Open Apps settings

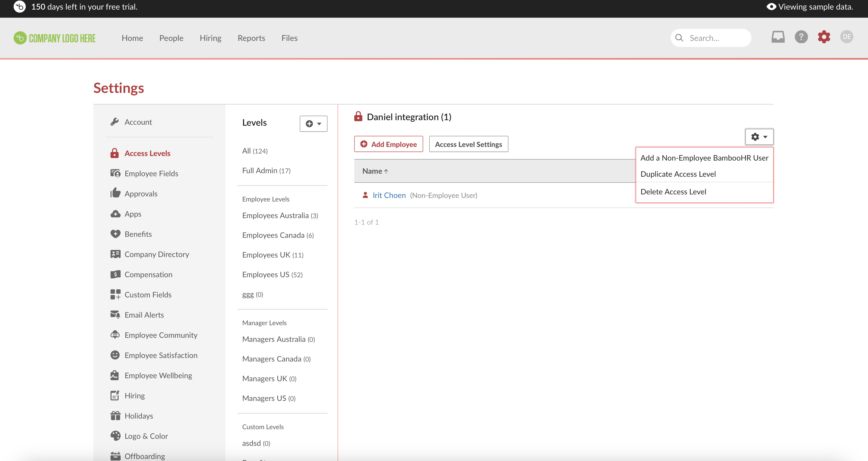point(126,214)
